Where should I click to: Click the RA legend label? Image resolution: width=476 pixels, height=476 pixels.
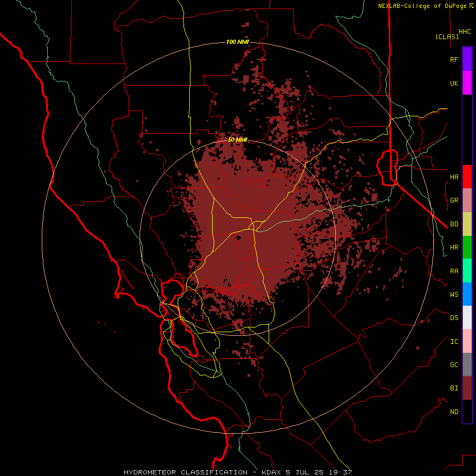point(454,271)
